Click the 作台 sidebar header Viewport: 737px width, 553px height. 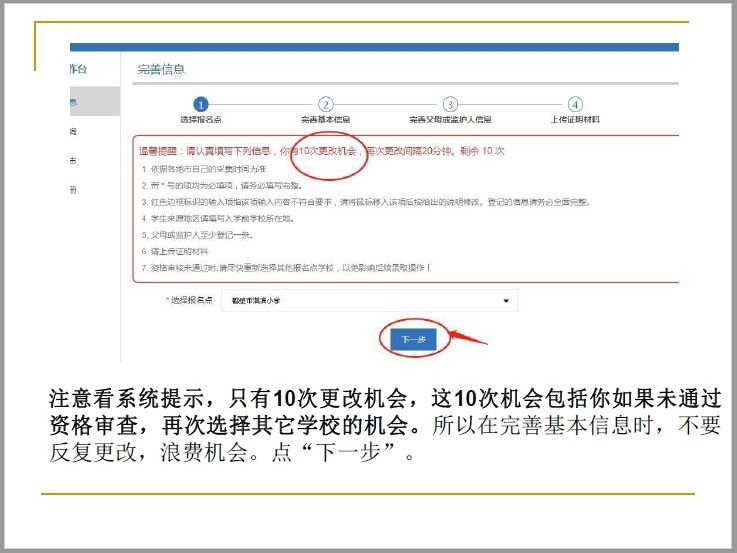pyautogui.click(x=78, y=69)
